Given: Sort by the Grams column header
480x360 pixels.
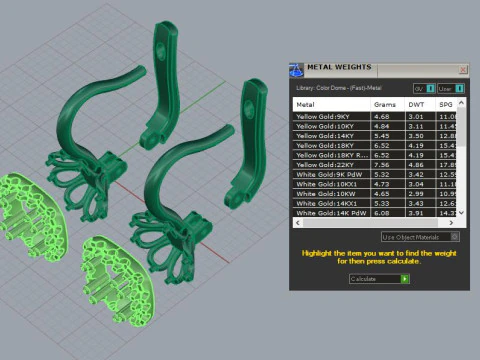Looking at the screenshot, I should point(387,105).
